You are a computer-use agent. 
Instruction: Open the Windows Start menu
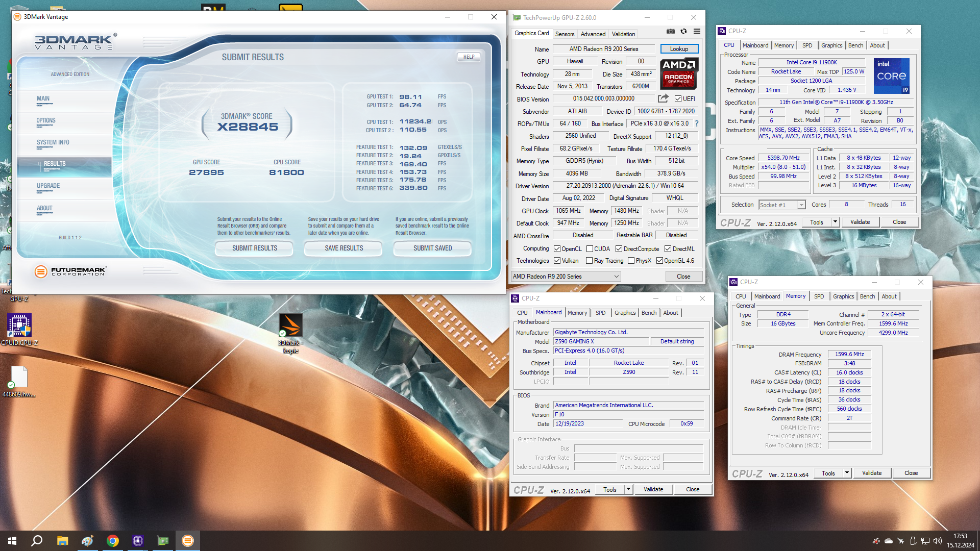12,541
